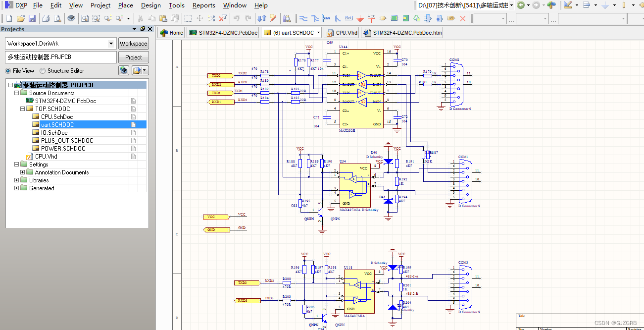Click the Save document toolbar icon
The height and width of the screenshot is (330, 644).
[32, 18]
